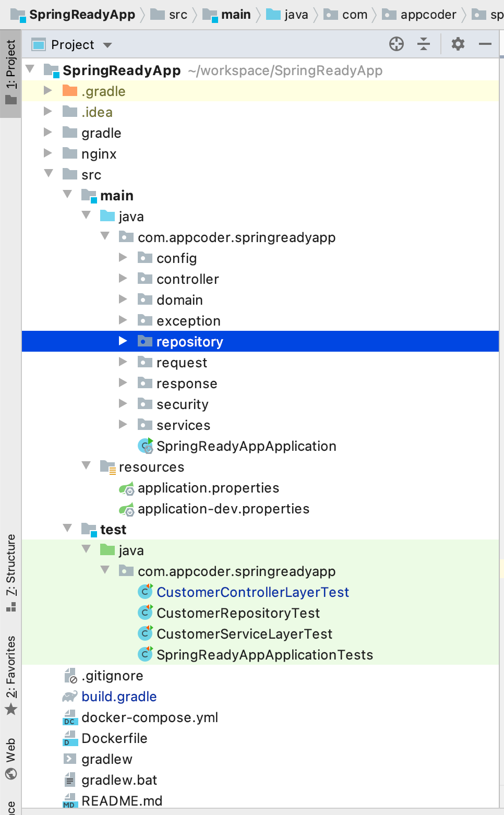
Task: Open the Project view settings gear
Action: pyautogui.click(x=458, y=44)
